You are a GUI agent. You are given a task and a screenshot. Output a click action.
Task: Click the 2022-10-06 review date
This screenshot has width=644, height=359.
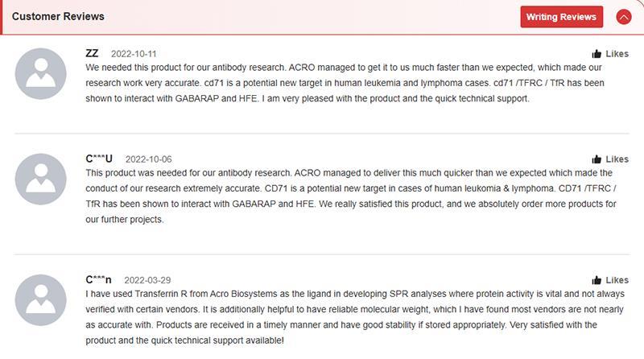[149, 159]
